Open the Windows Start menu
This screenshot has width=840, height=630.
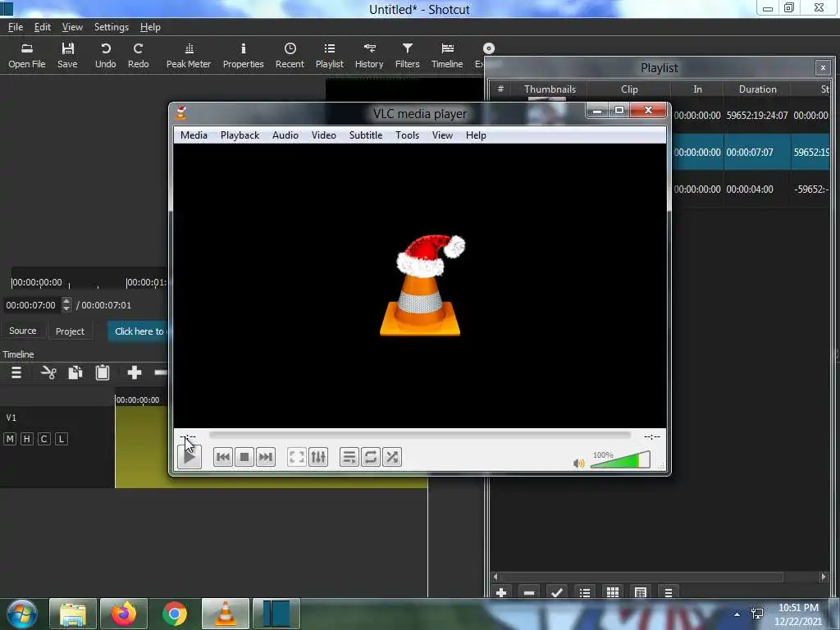(x=22, y=614)
